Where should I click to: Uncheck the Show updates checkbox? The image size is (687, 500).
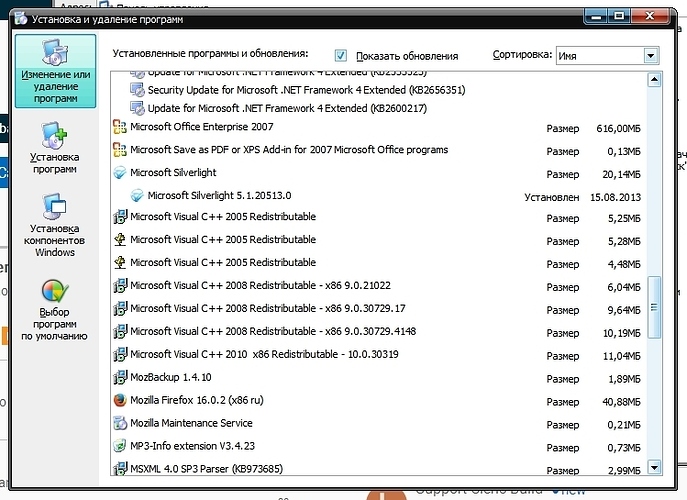click(341, 56)
